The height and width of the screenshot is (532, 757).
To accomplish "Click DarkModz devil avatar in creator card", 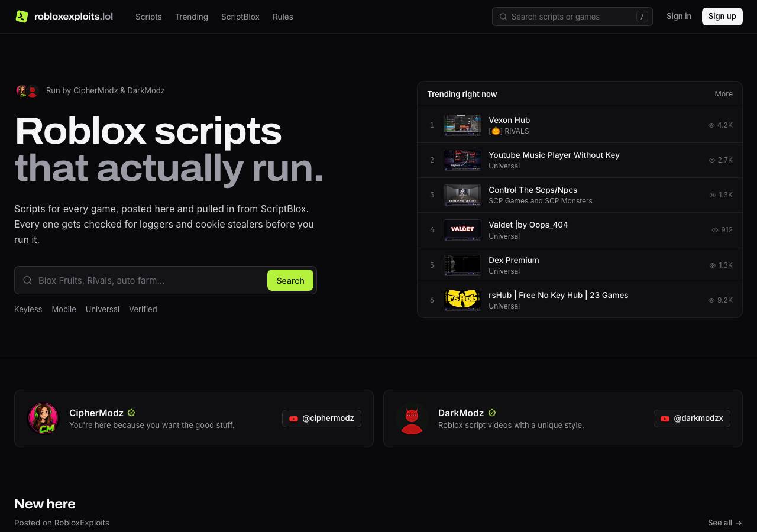I will pos(412,419).
